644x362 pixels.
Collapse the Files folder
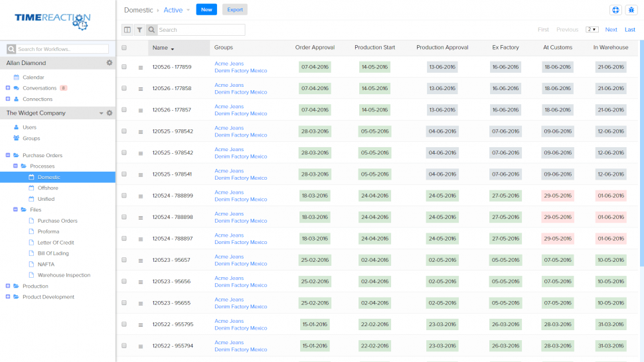pos(15,210)
